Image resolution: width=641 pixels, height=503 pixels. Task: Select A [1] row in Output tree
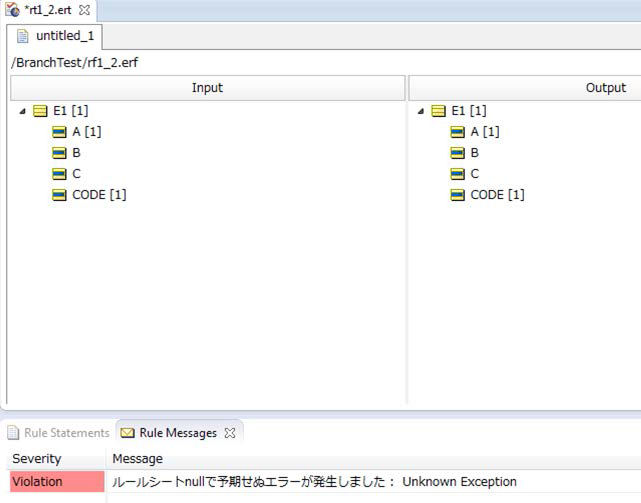click(485, 132)
